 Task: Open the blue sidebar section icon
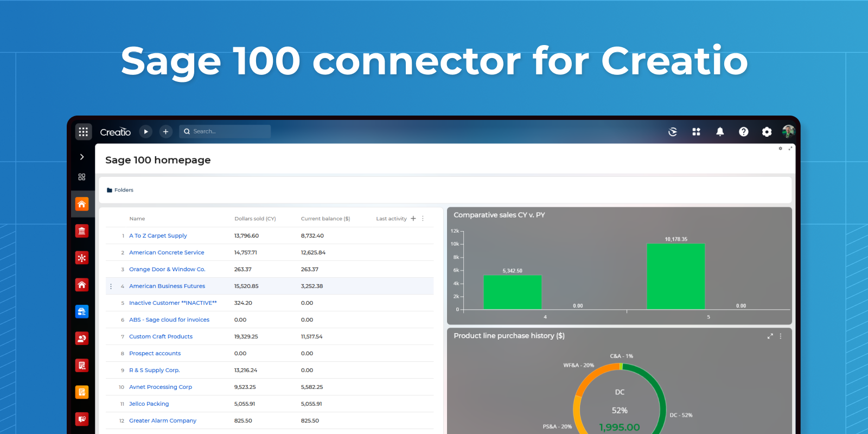pyautogui.click(x=82, y=311)
